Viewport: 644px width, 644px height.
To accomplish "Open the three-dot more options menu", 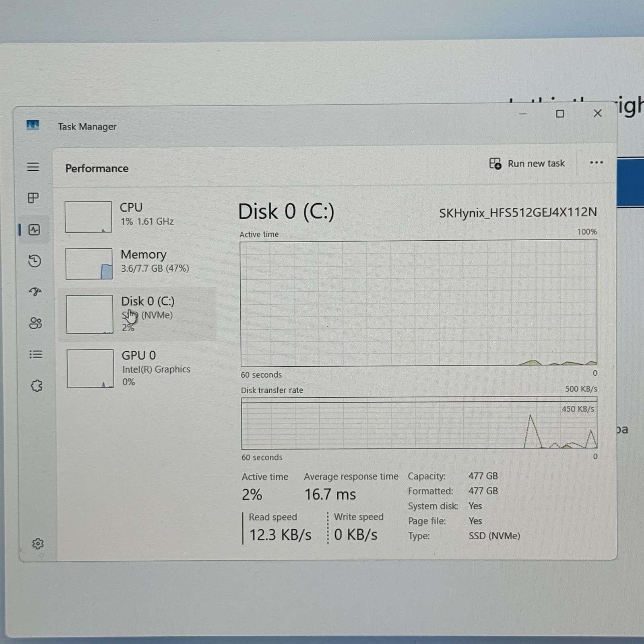I will coord(596,163).
